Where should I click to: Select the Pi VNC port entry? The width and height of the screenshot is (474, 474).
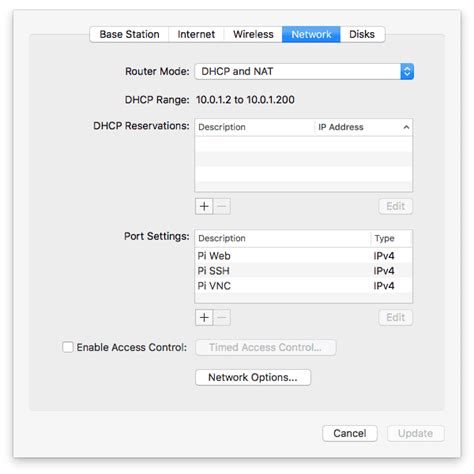(303, 286)
